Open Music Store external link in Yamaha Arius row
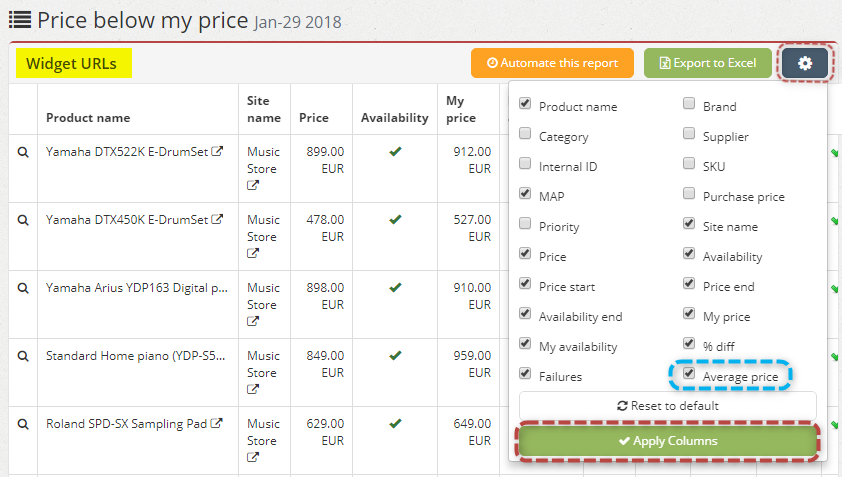The width and height of the screenshot is (842, 477). 253,321
